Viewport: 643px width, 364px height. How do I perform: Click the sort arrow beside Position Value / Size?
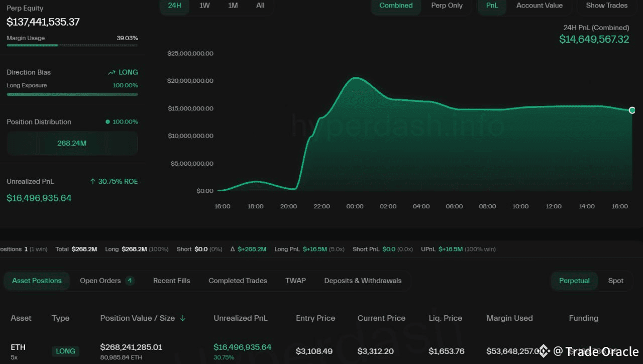click(x=183, y=318)
